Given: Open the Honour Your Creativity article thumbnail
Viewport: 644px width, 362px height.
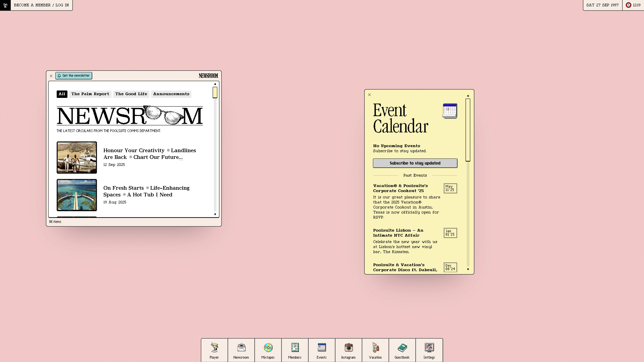Looking at the screenshot, I should point(77,157).
